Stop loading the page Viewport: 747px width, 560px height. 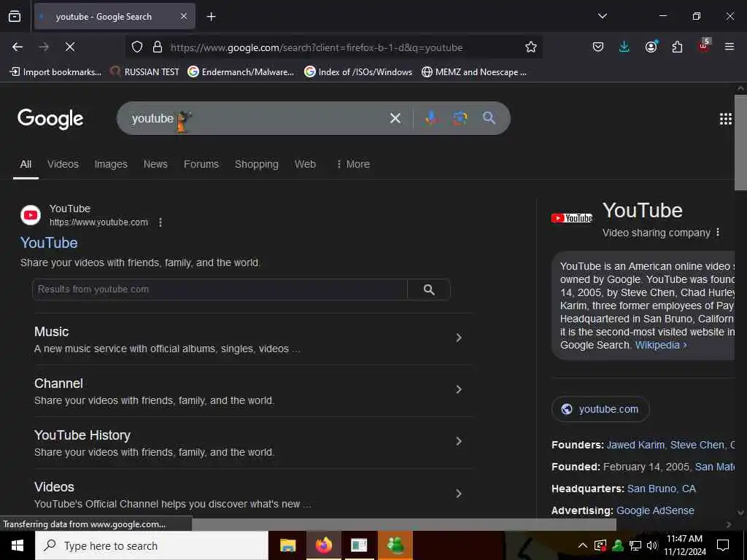pyautogui.click(x=69, y=47)
